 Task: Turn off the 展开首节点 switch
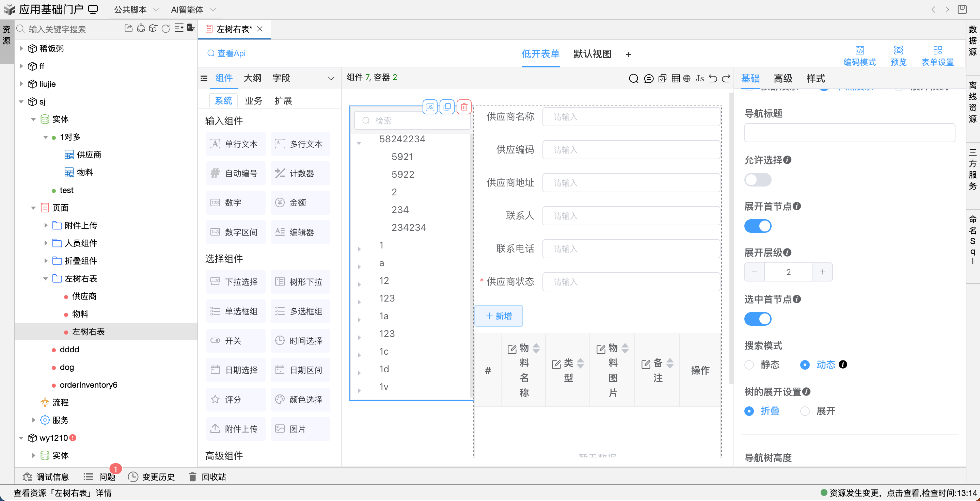tap(757, 226)
